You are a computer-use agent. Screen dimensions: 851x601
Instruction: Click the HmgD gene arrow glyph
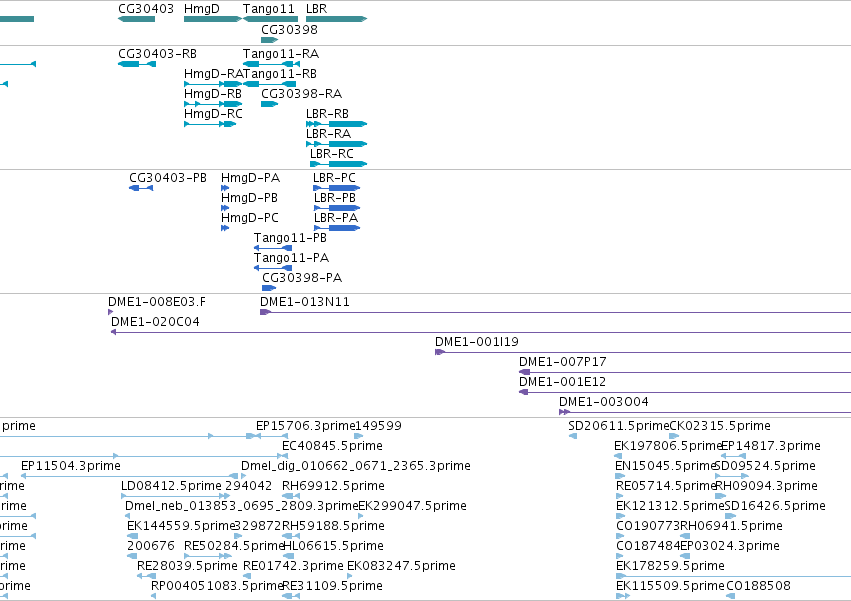click(x=213, y=19)
